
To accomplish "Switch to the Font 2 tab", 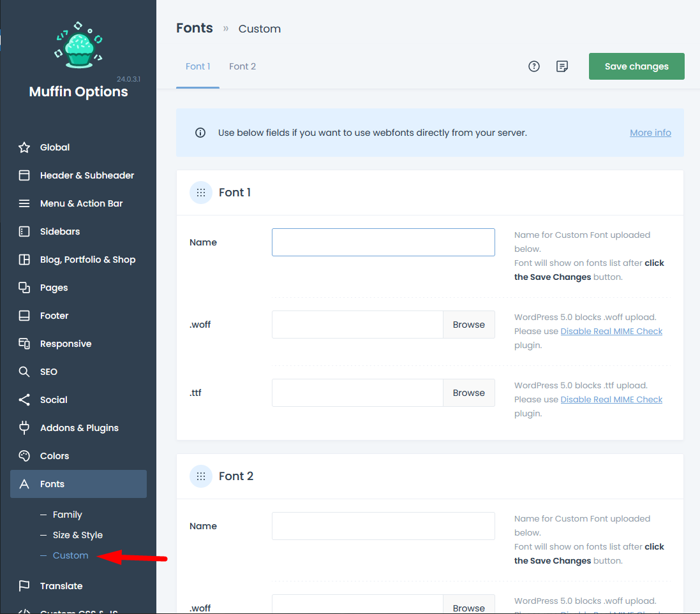I will click(242, 66).
